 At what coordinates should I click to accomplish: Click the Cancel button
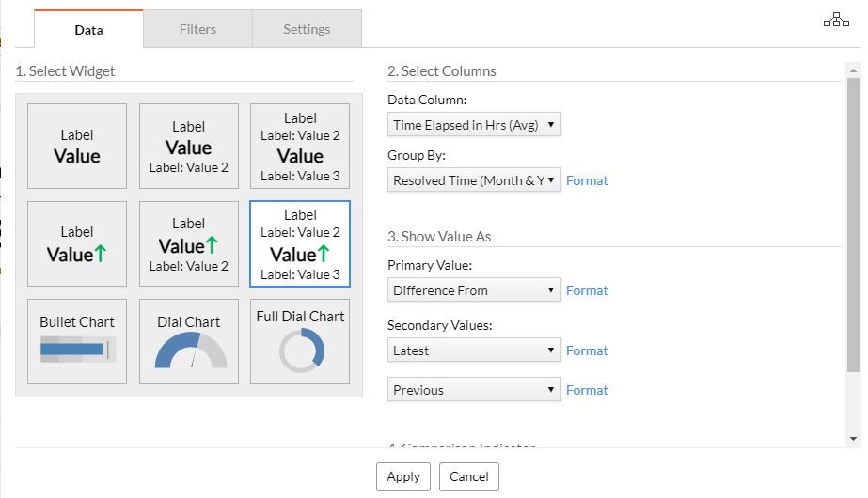(468, 476)
